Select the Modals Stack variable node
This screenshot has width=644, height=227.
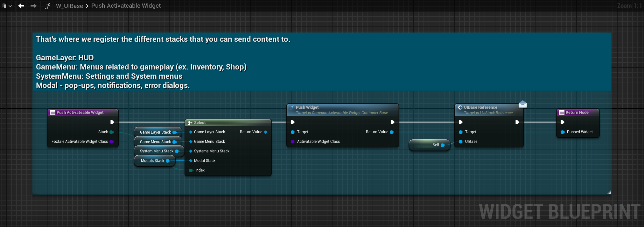click(152, 161)
